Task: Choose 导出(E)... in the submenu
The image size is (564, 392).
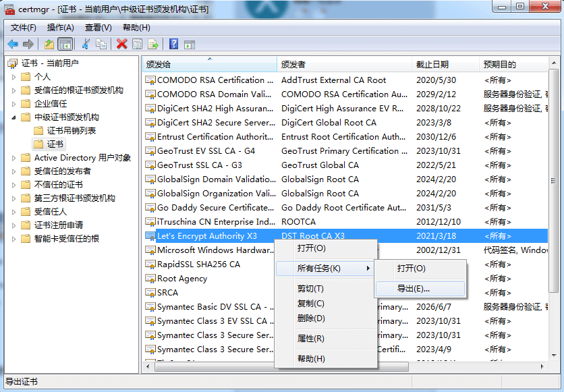Action: tap(420, 289)
